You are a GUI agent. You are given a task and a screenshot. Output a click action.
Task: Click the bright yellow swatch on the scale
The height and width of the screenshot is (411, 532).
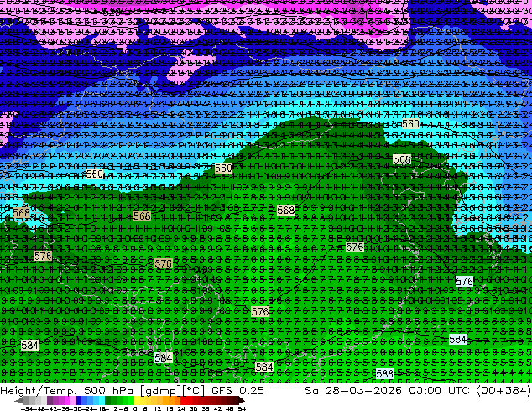tap(137, 400)
